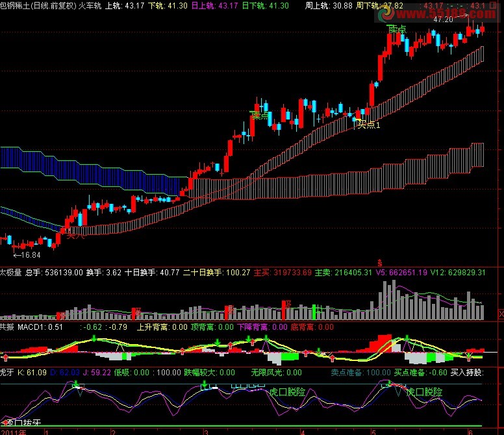Click the 主卖: 216405.31 value

(344, 273)
